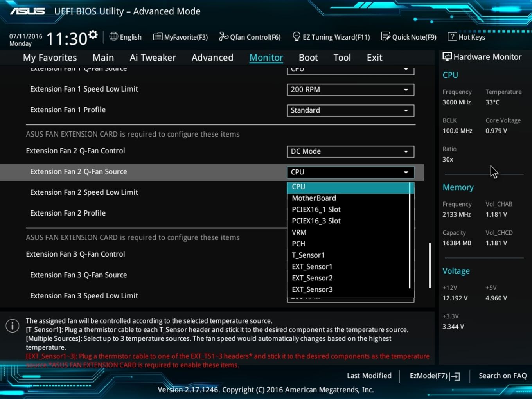Viewport: 532px width, 399px height.
Task: Choose CPU in the source list
Action: point(348,187)
